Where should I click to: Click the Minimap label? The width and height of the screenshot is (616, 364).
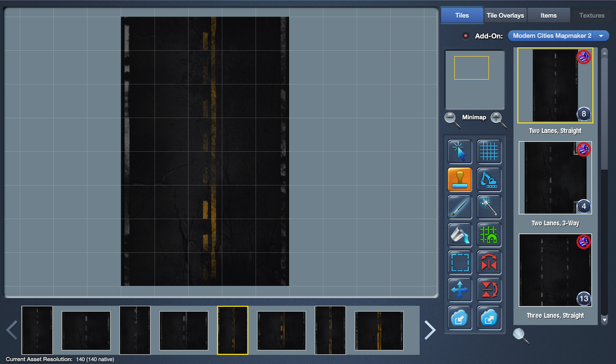(x=475, y=117)
